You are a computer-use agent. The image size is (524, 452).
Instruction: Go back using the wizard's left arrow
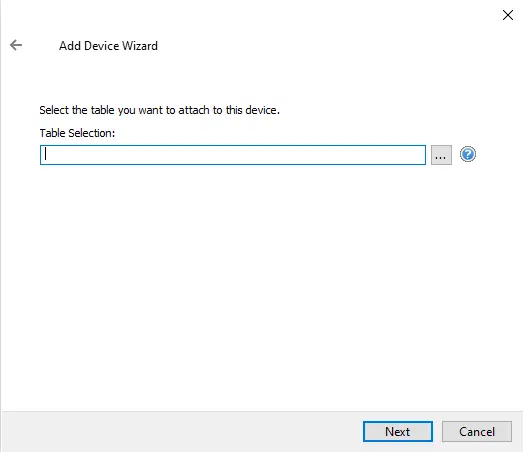click(x=16, y=45)
